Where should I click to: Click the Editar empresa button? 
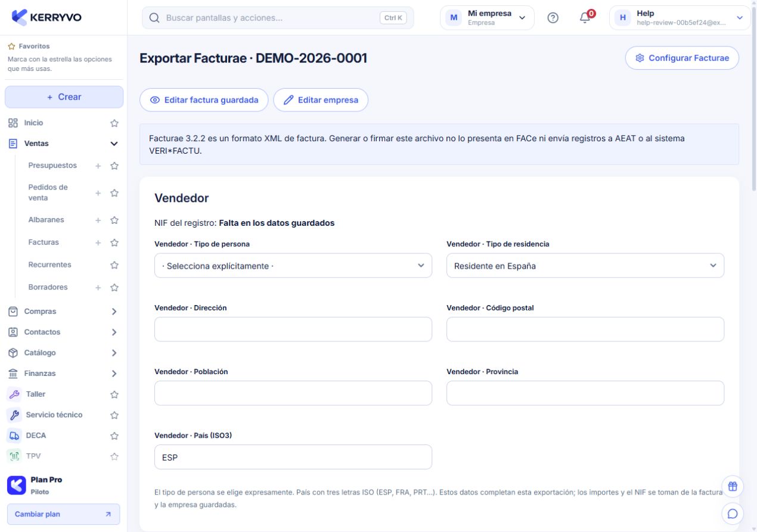(321, 100)
